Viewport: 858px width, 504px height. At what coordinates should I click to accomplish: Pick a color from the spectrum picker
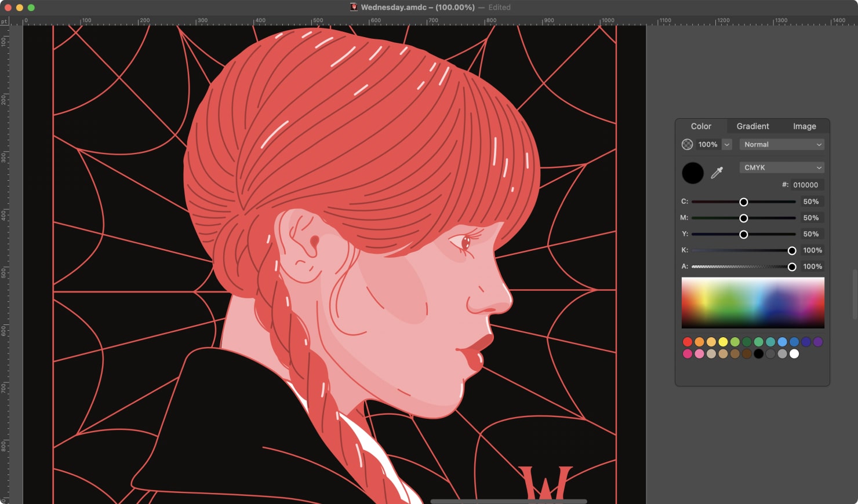coord(752,302)
